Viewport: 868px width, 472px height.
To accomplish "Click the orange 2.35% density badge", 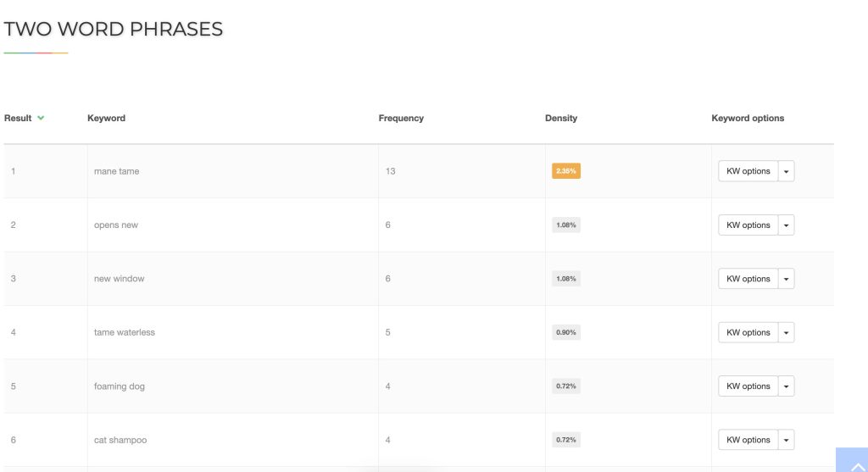I will pyautogui.click(x=565, y=171).
